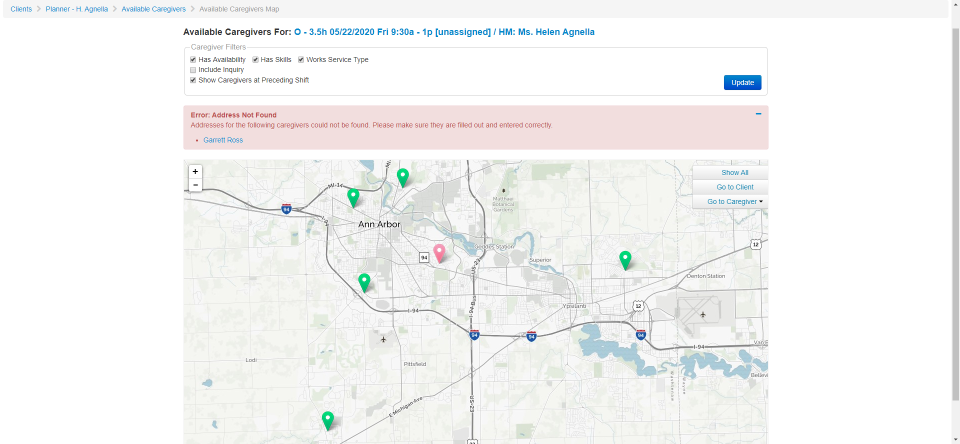The width and height of the screenshot is (960, 444).
Task: Zoom out of the map with minus button
Action: pyautogui.click(x=195, y=185)
